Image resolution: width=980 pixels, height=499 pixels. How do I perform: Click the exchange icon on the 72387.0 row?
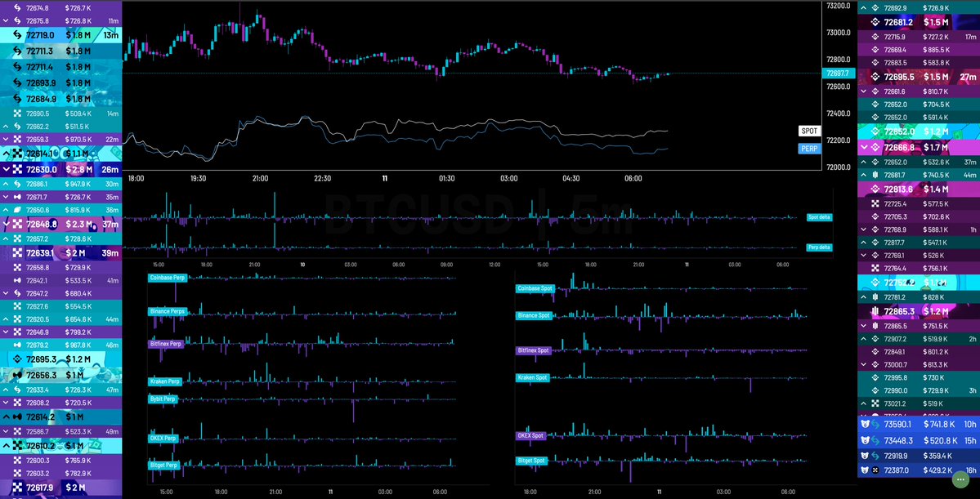[x=875, y=471]
